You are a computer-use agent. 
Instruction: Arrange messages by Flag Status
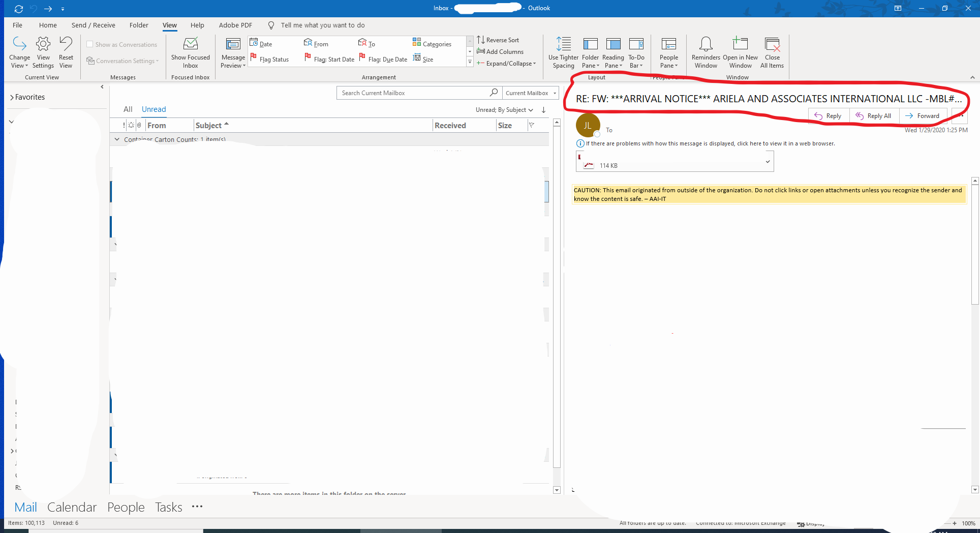click(269, 59)
